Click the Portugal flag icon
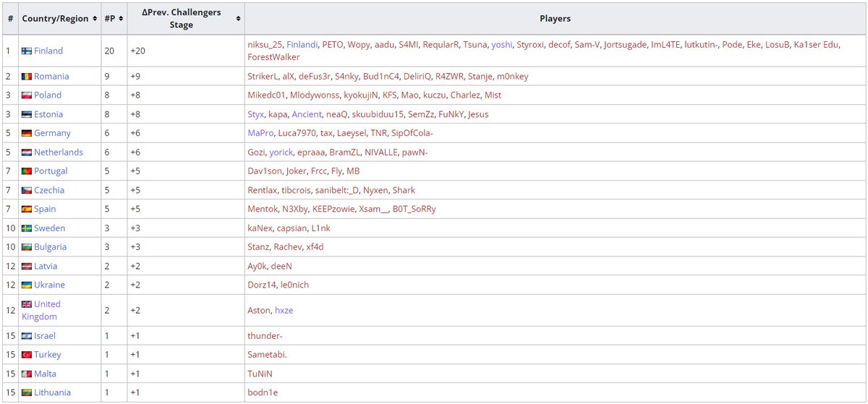Image resolution: width=868 pixels, height=404 pixels. coord(27,171)
